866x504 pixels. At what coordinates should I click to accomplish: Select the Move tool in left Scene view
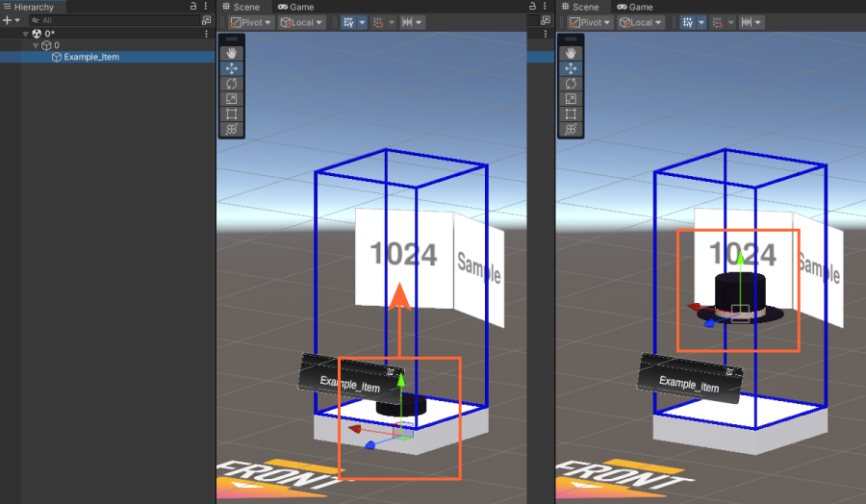[231, 68]
